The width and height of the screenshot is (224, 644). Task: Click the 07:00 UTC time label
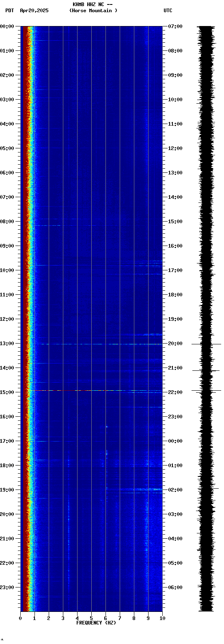(x=175, y=26)
